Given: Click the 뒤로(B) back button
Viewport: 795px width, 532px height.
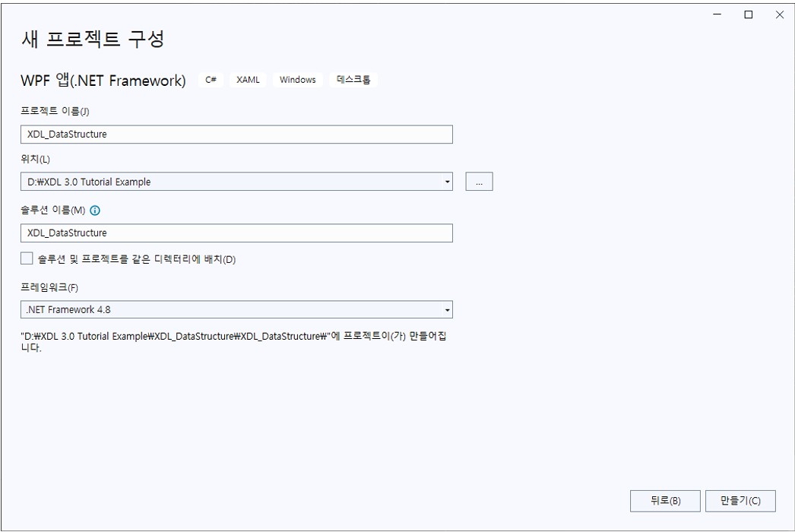Looking at the screenshot, I should pos(665,501).
